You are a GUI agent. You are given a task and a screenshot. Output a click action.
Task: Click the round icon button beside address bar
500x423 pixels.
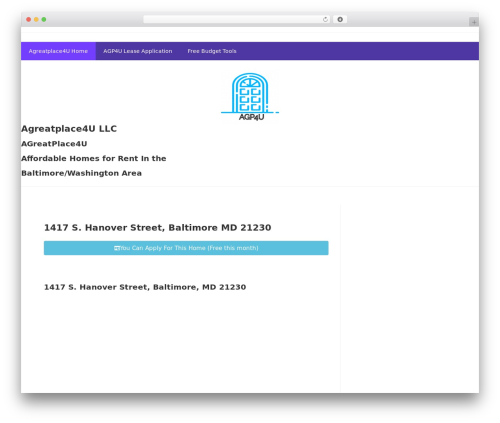click(x=340, y=20)
